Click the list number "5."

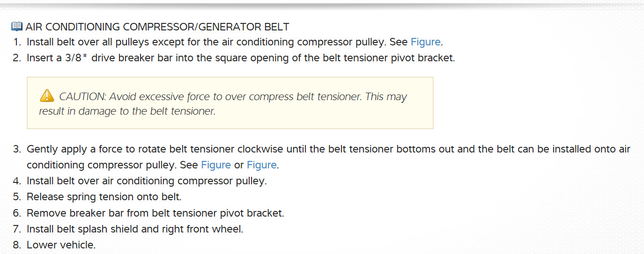point(17,196)
